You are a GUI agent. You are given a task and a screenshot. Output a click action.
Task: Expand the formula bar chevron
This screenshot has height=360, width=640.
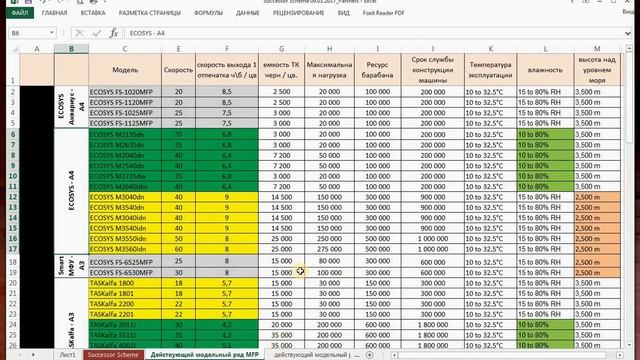click(628, 33)
